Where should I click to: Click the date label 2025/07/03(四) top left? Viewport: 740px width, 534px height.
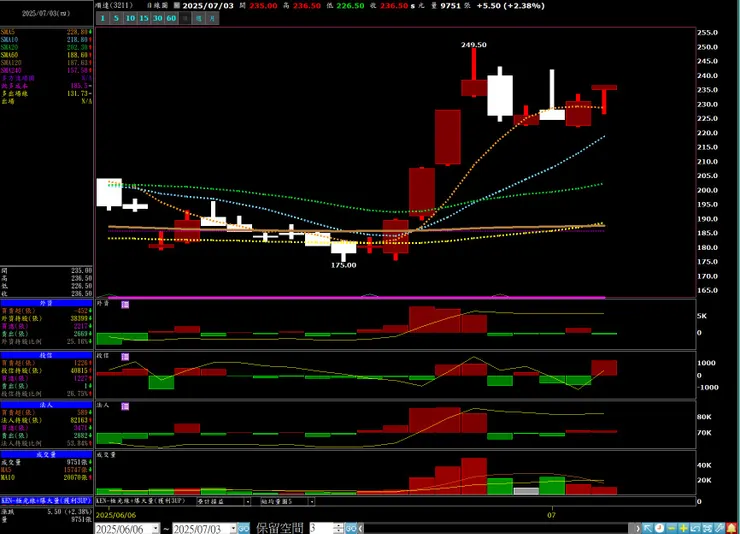point(46,13)
